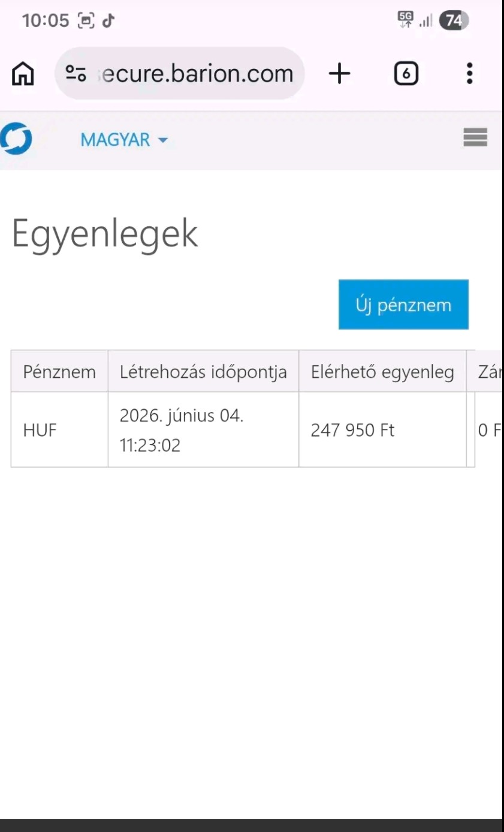
Task: Click the Új pénznem button
Action: pyautogui.click(x=403, y=304)
